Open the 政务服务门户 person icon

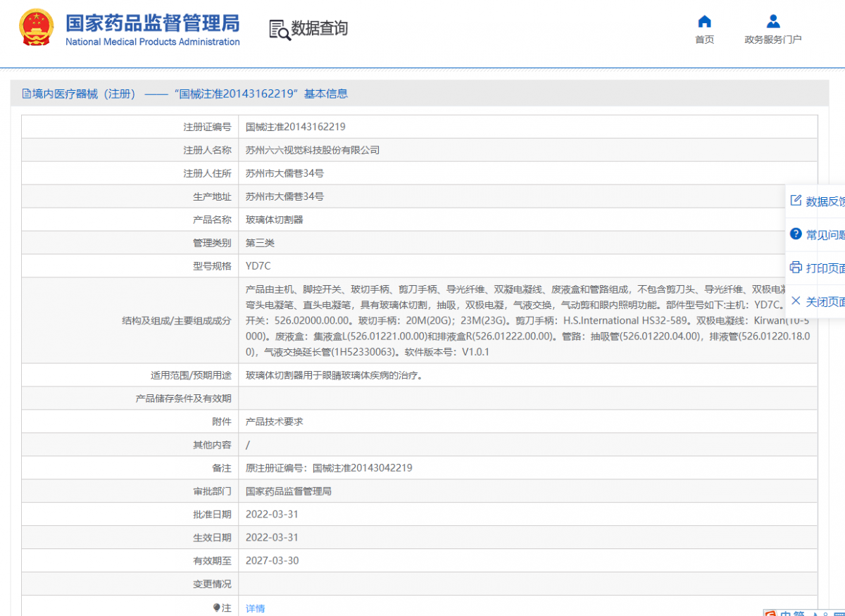[773, 21]
